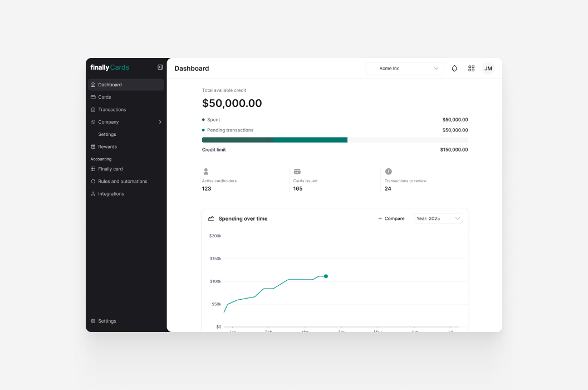This screenshot has height=390, width=588.
Task: Open Integrations from the sidebar
Action: click(111, 194)
